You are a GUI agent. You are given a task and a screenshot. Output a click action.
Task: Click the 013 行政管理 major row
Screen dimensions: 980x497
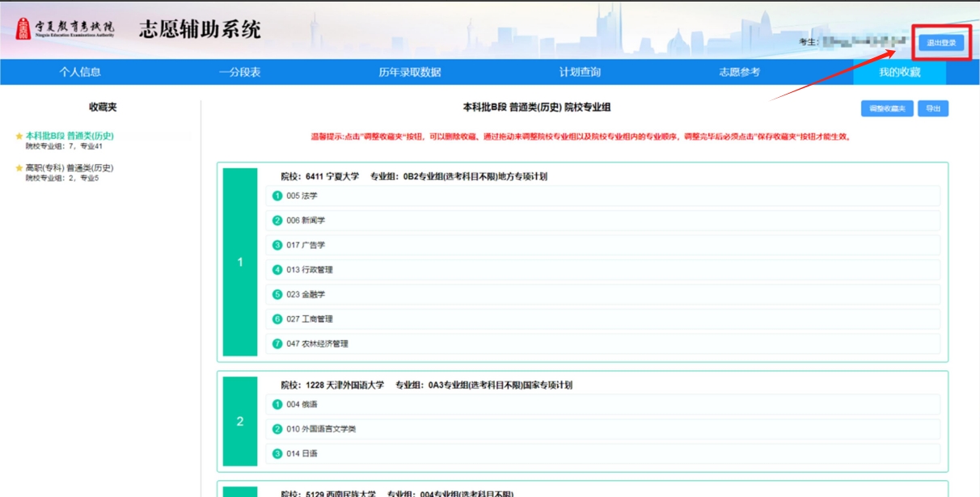pos(602,270)
